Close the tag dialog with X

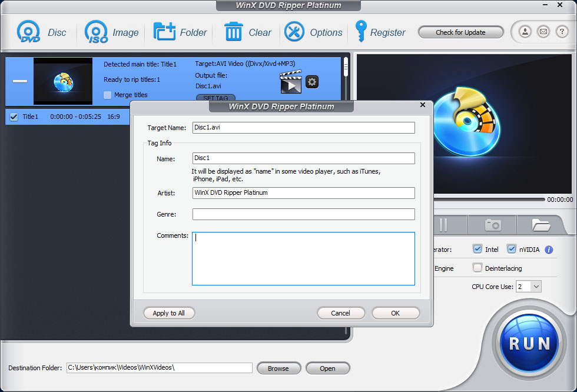click(x=423, y=105)
